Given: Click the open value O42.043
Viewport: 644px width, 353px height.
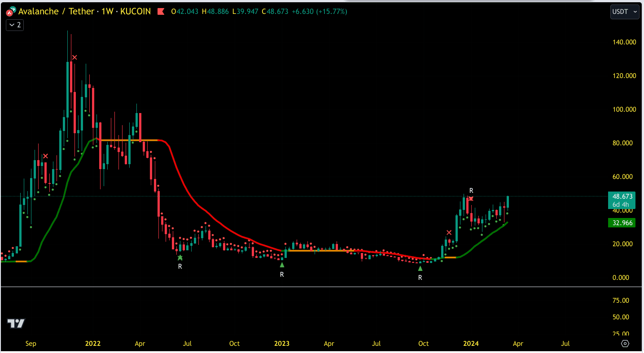Looking at the screenshot, I should click(185, 12).
